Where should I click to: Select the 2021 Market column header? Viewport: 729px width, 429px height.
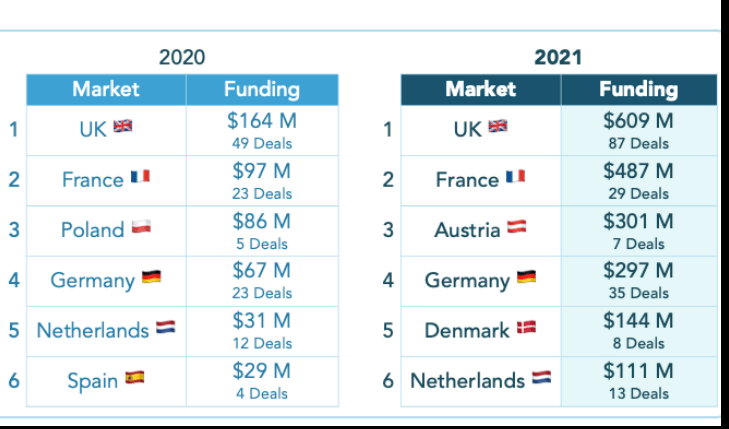tap(480, 89)
